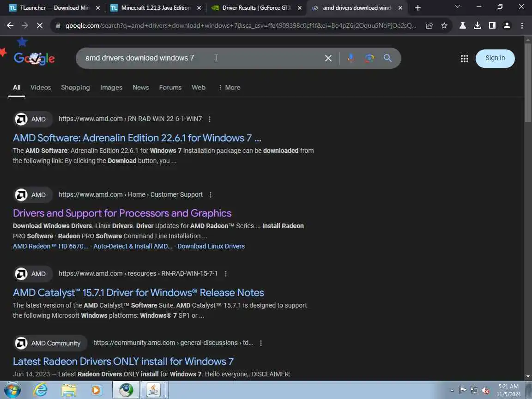The width and height of the screenshot is (532, 399).
Task: Switch to TLauncher Download tab
Action: tap(54, 8)
